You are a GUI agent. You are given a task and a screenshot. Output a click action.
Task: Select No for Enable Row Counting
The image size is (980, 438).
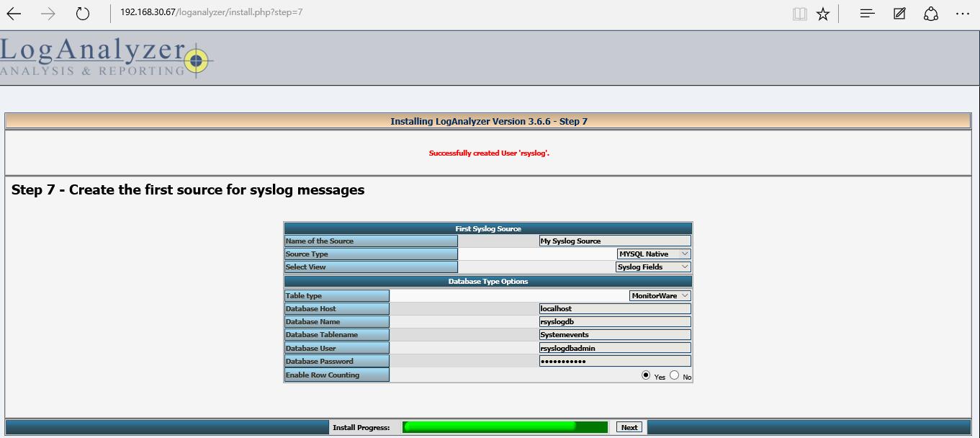click(675, 375)
